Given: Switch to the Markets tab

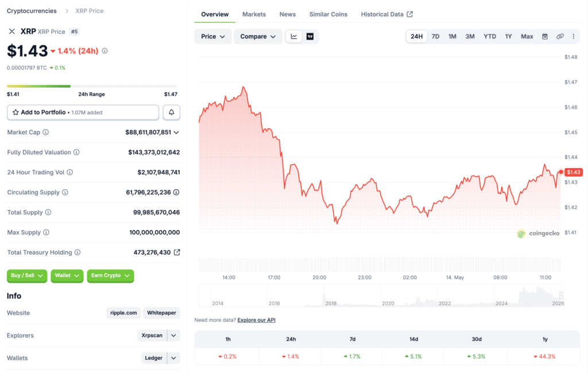Looking at the screenshot, I should pyautogui.click(x=254, y=14).
